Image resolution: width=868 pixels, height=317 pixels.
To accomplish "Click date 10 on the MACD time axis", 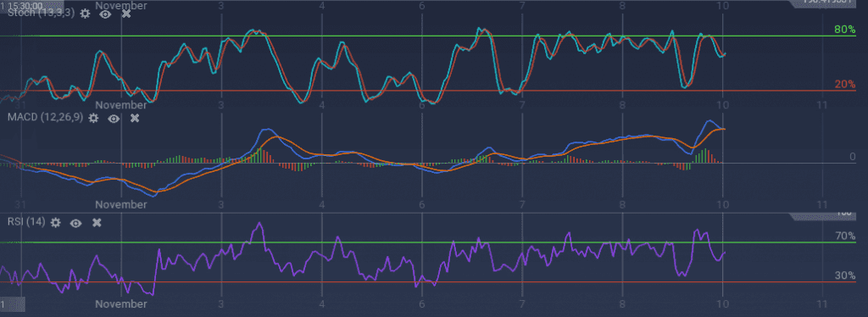I will point(722,204).
